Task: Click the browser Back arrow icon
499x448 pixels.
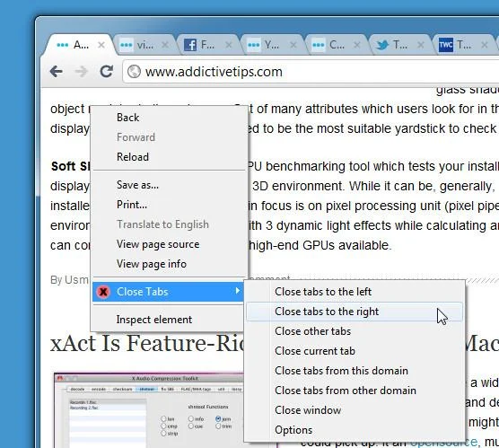Action: coord(57,71)
